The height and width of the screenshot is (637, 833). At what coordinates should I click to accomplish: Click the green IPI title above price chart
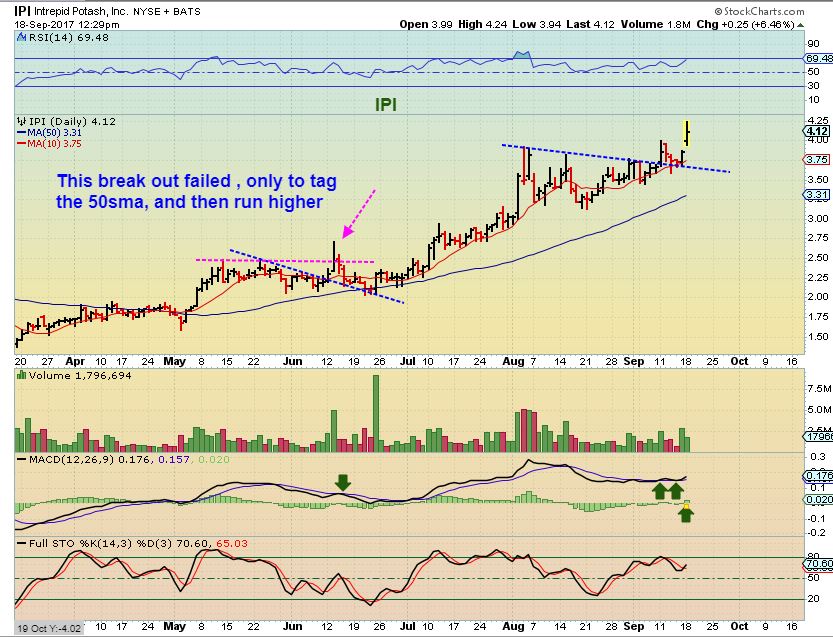tap(386, 105)
